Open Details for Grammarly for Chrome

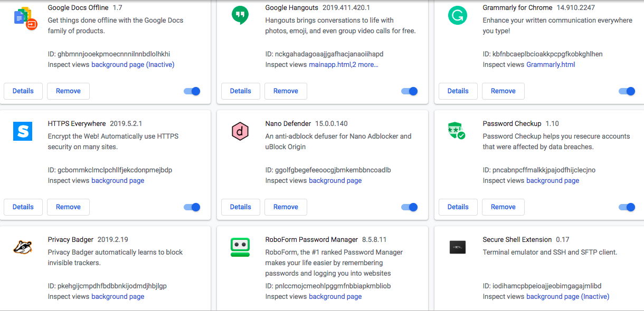458,91
